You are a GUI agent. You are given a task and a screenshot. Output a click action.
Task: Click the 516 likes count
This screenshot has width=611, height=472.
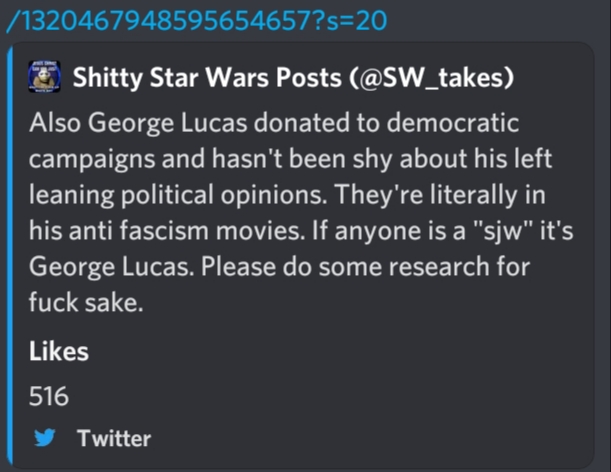[x=49, y=396]
